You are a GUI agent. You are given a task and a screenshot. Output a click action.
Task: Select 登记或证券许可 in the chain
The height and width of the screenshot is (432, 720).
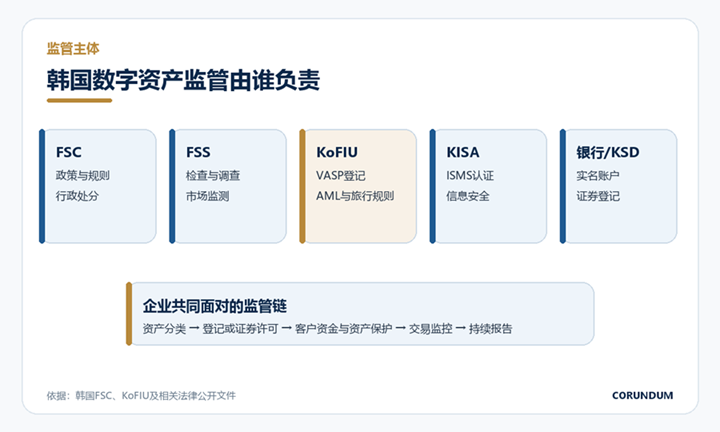pyautogui.click(x=240, y=329)
